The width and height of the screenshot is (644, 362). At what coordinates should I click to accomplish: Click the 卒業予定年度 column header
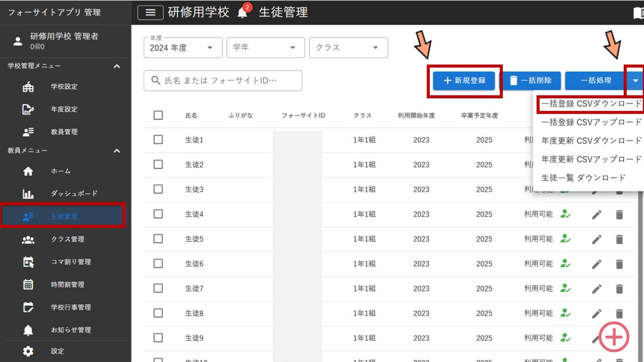tap(479, 116)
